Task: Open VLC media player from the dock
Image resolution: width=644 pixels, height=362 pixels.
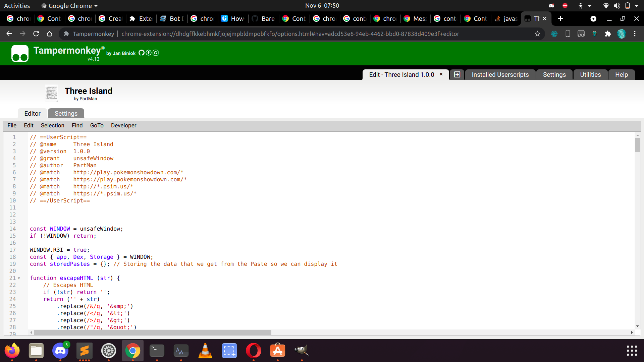Action: click(x=205, y=351)
